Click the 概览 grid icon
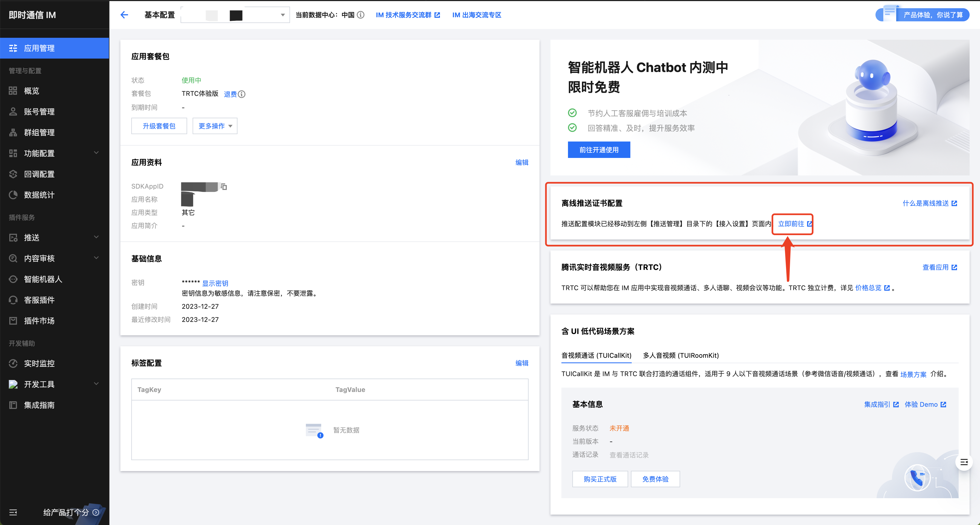The width and height of the screenshot is (980, 525). 13,91
